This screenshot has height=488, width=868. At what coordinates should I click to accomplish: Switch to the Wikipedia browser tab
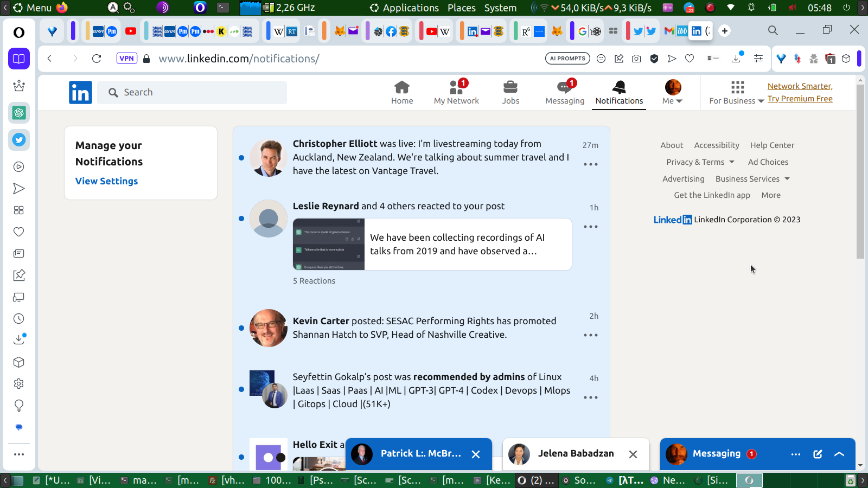279,31
